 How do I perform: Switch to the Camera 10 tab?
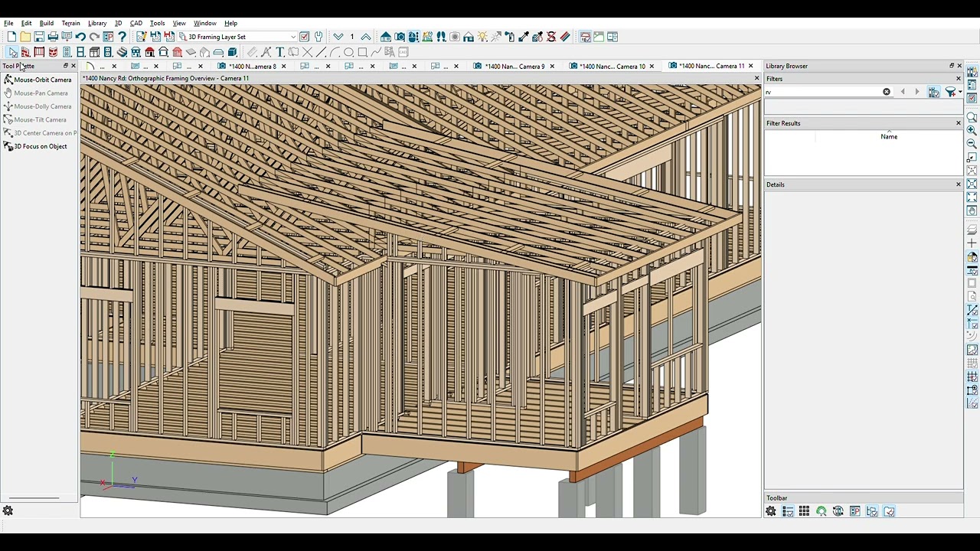click(x=612, y=66)
